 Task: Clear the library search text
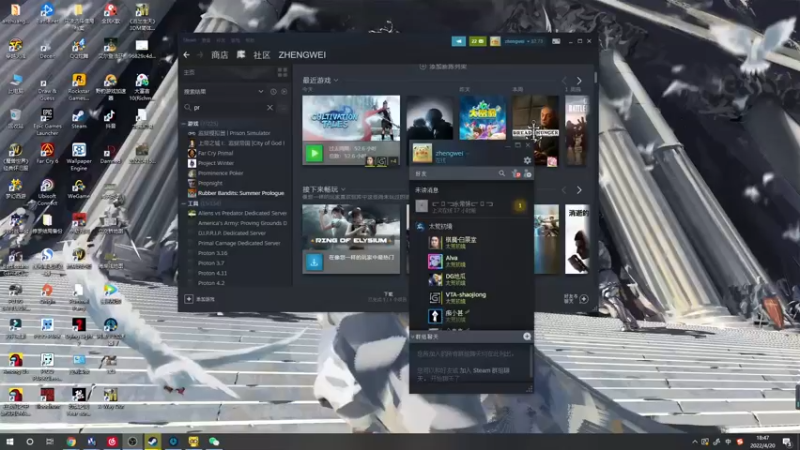point(270,108)
